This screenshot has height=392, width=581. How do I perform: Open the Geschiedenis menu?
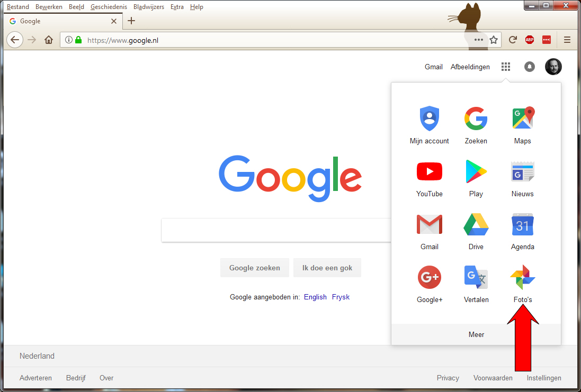109,7
